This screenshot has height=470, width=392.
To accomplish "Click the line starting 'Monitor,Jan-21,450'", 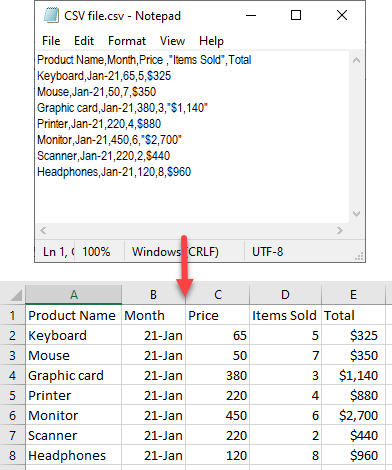I will (x=109, y=140).
